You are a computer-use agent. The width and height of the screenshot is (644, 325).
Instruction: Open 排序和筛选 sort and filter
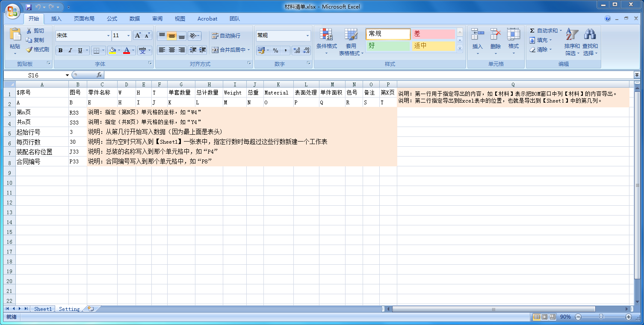572,41
